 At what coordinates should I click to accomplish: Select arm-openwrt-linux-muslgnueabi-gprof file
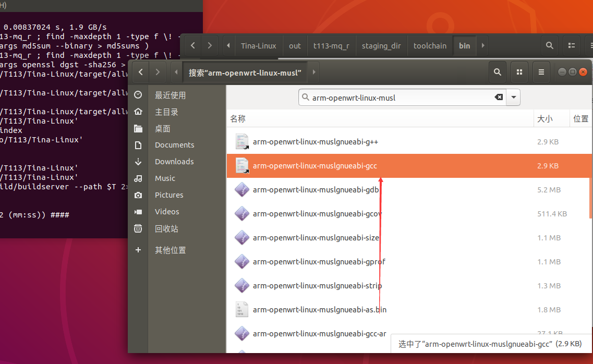[409, 262]
